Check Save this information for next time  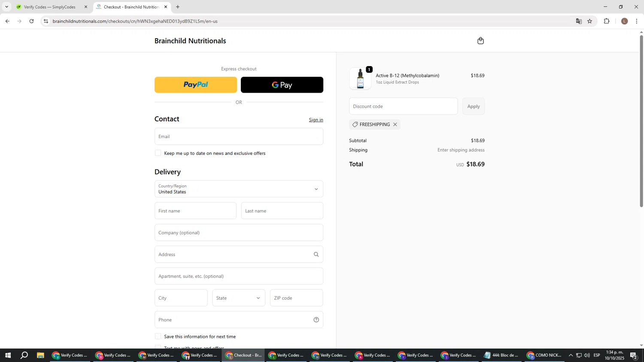pyautogui.click(x=158, y=336)
